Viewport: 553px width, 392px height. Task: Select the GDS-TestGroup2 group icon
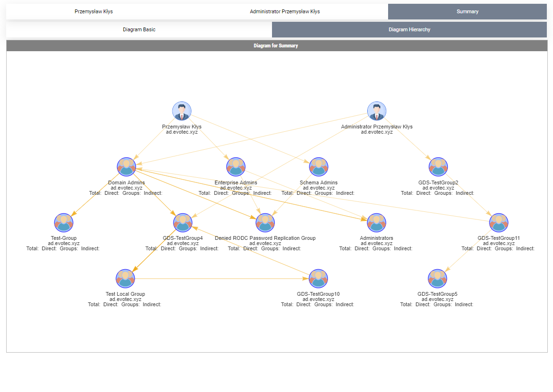coord(438,167)
